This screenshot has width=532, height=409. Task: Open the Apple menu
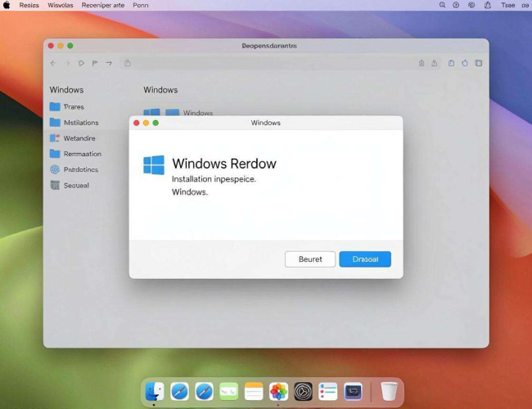(x=7, y=5)
